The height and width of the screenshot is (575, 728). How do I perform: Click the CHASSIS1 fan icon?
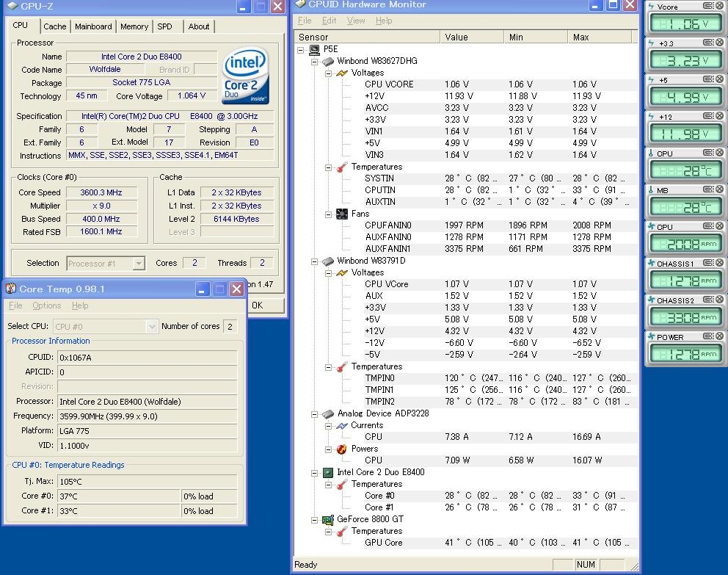coord(651,264)
